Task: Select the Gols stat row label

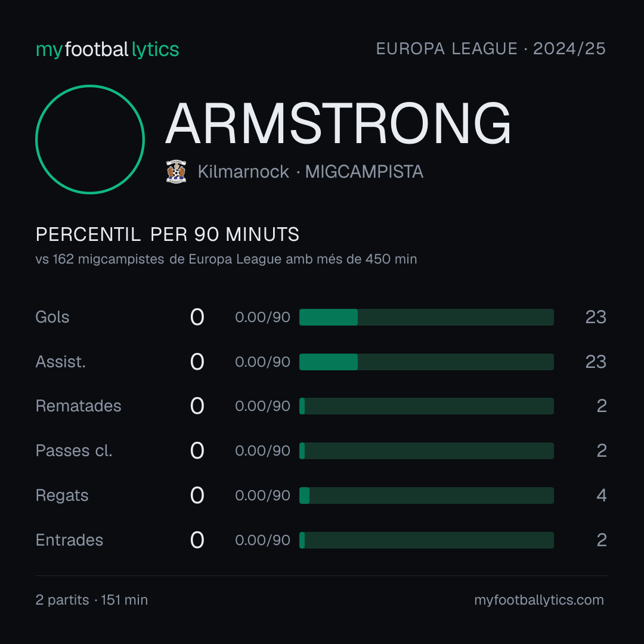Action: 52,317
